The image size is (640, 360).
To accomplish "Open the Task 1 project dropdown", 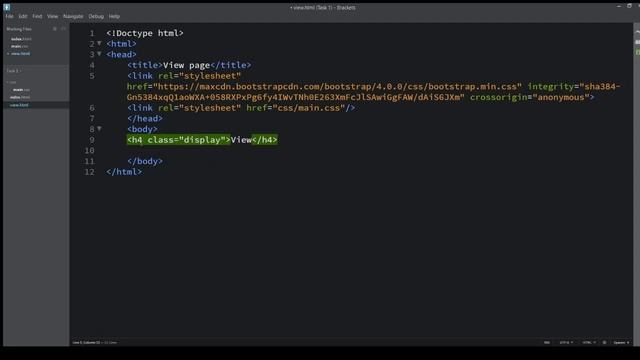I will coord(13,71).
